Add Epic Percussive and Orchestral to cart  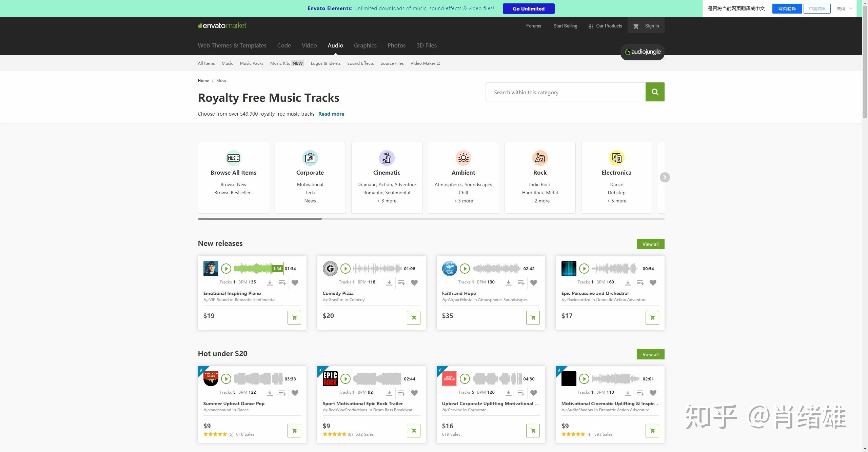pos(652,318)
